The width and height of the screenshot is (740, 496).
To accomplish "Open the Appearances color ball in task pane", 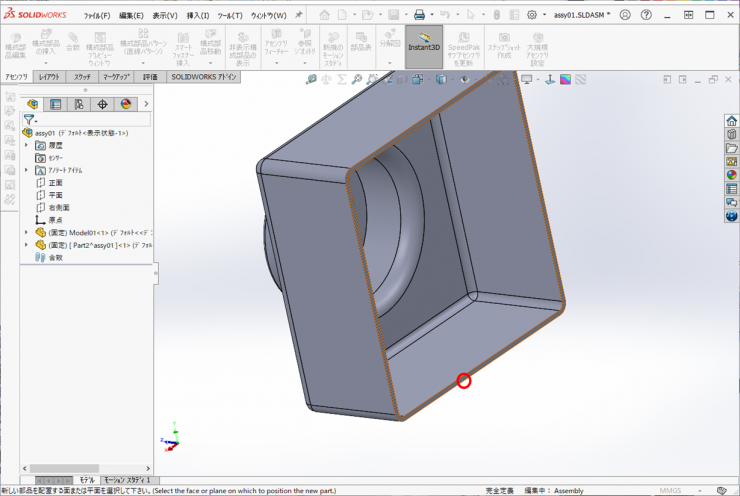I will 732,175.
